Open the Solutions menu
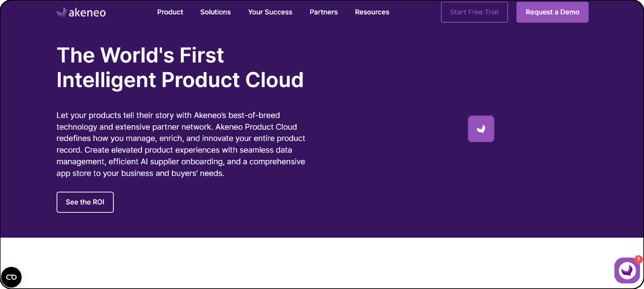The image size is (644, 289). [215, 12]
